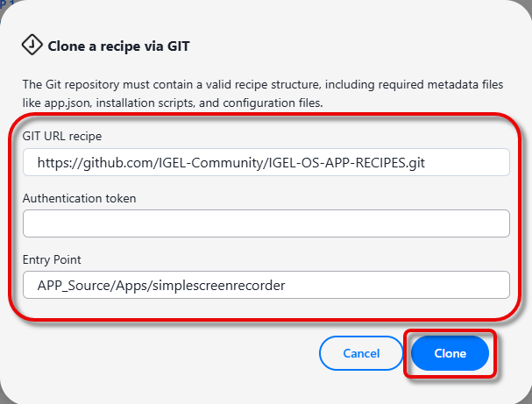Click the 'GIT URL recipe' field label

pos(62,137)
